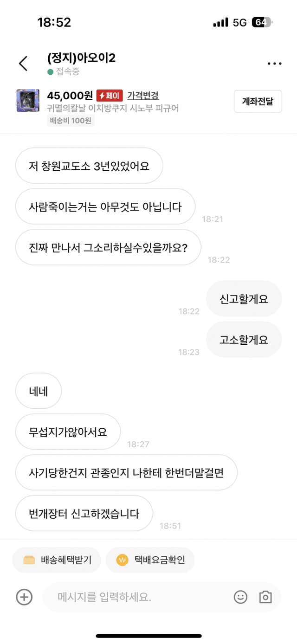
Task: Focus the 메시지를 입력하세요 input field
Action: coord(139,597)
